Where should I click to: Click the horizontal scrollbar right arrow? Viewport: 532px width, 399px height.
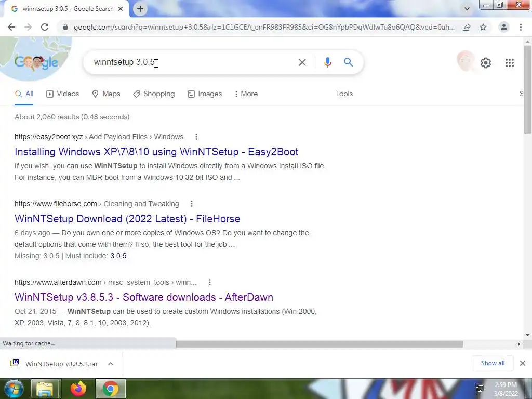click(519, 344)
